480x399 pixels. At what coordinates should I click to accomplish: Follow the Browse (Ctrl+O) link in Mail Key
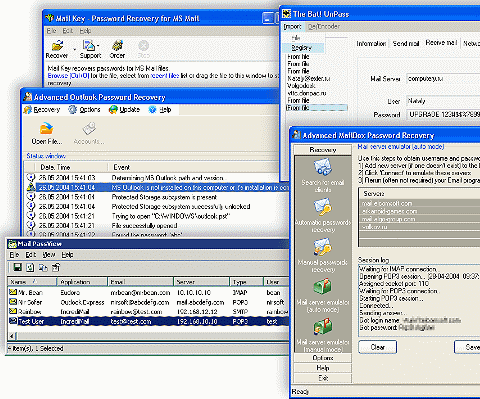[68, 76]
